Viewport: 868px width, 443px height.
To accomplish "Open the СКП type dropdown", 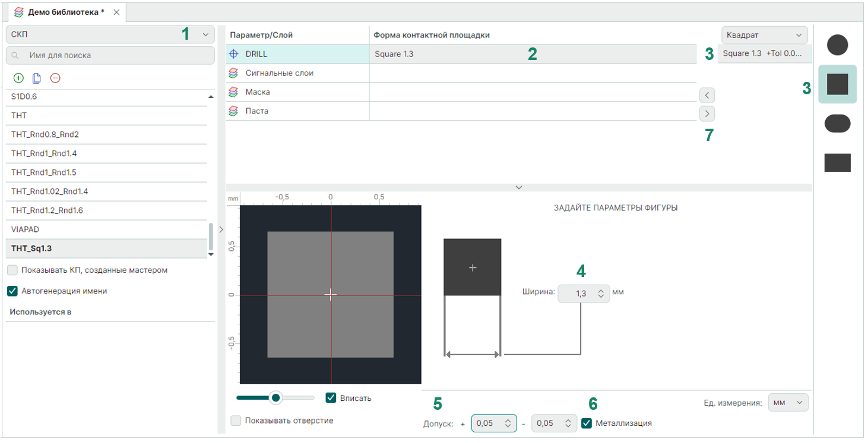I will click(110, 34).
